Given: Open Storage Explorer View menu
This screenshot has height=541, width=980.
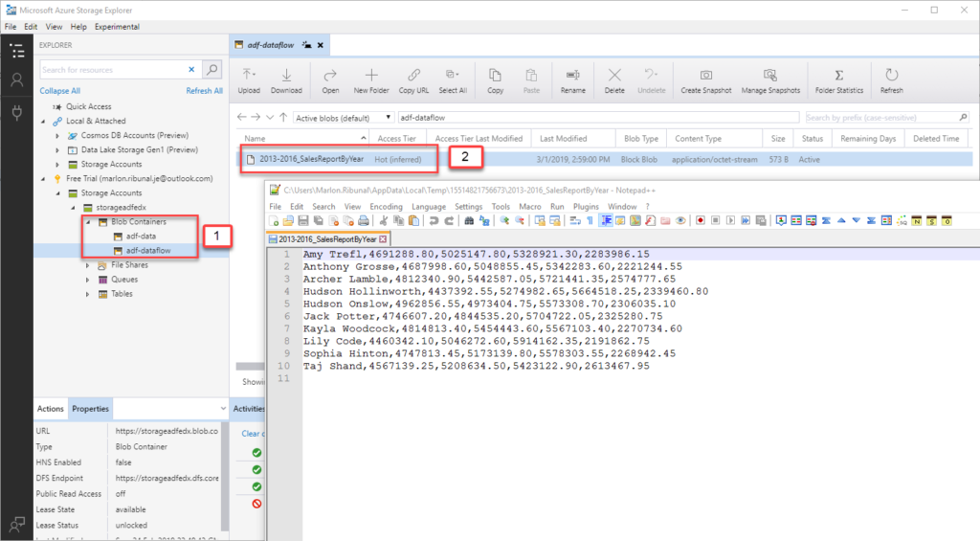Looking at the screenshot, I should [54, 27].
